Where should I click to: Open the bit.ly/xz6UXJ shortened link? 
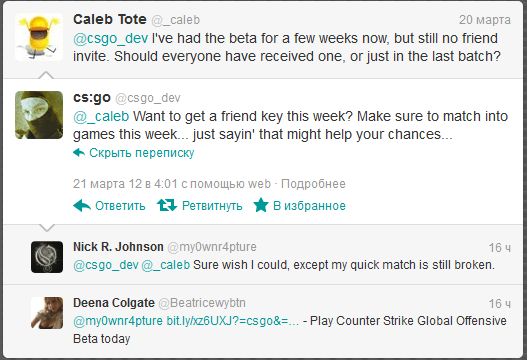point(233,321)
